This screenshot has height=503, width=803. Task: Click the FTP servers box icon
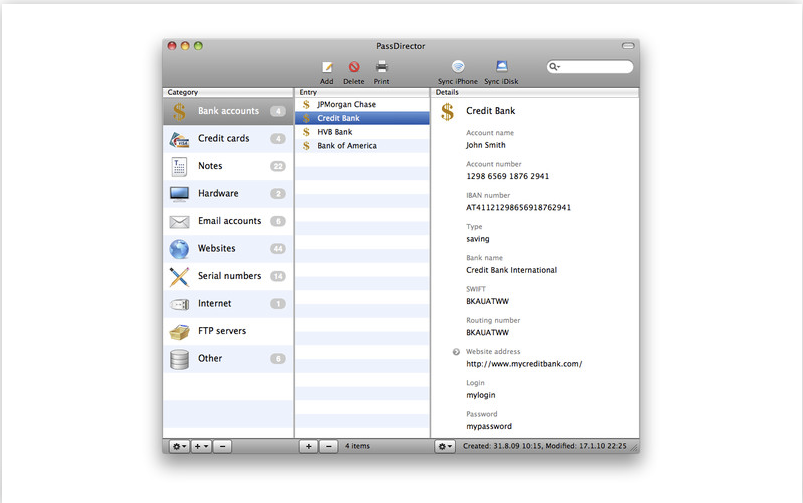(x=179, y=332)
